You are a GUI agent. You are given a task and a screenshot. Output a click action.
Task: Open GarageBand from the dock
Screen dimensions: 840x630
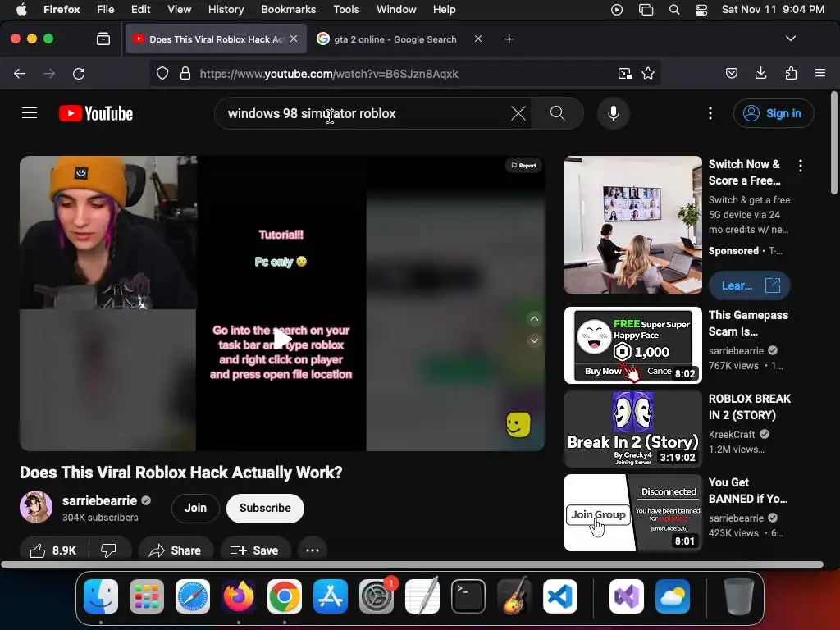514,596
